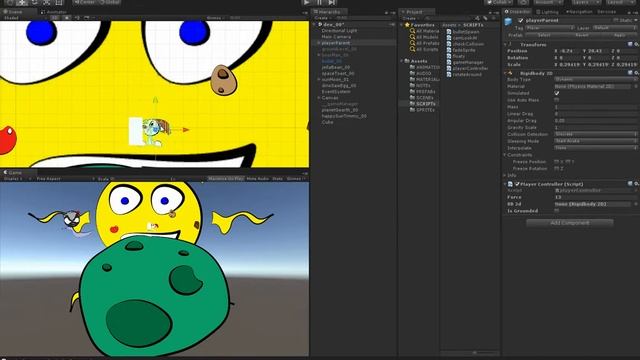Click the All Scripts search icon

click(x=412, y=49)
